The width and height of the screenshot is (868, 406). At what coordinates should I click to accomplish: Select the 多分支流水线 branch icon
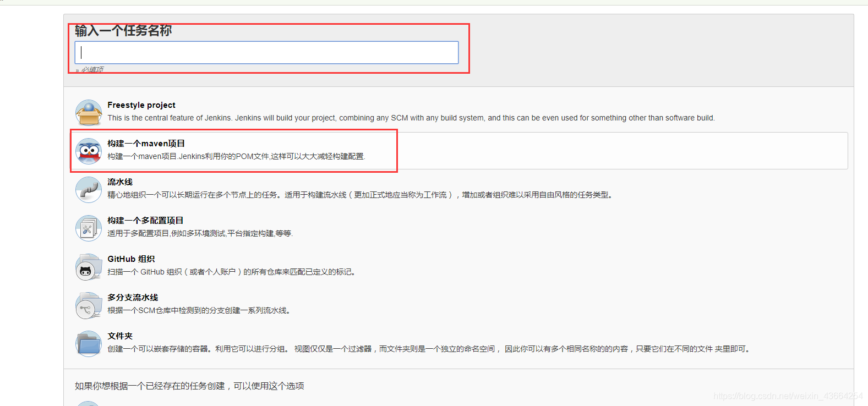click(x=89, y=305)
